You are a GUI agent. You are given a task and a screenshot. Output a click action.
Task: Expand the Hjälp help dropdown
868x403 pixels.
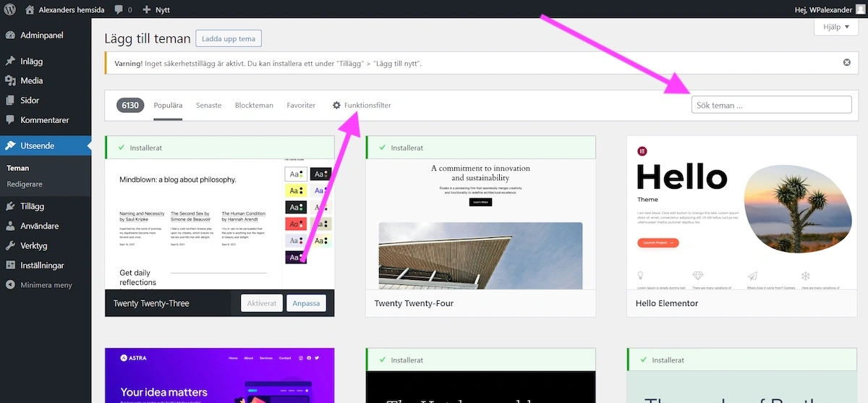coord(835,27)
